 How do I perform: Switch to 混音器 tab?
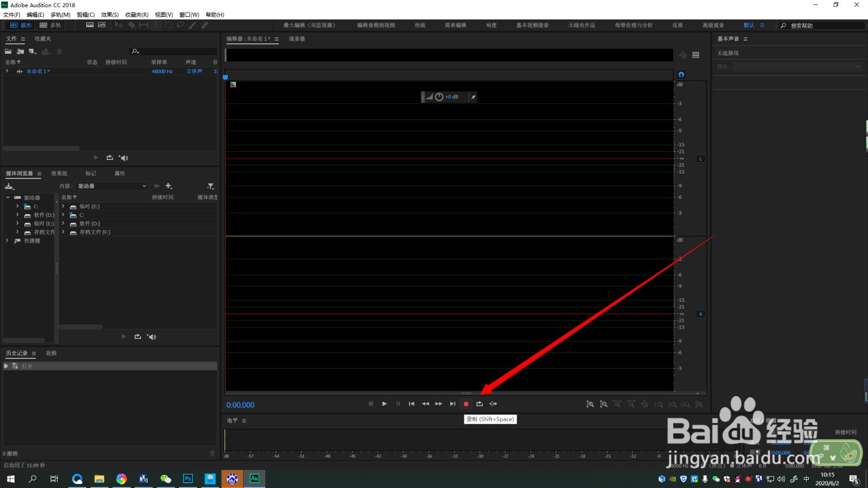coord(297,39)
